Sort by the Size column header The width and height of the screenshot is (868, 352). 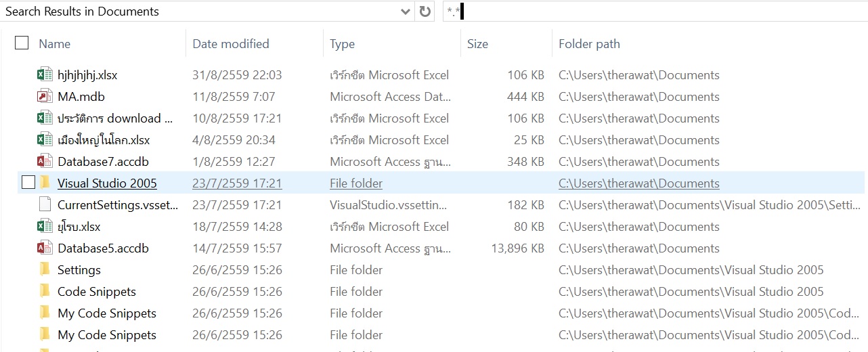tap(477, 44)
